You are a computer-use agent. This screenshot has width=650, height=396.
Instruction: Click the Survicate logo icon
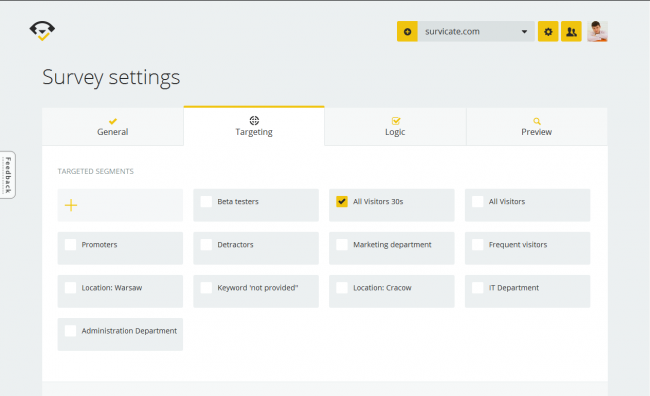[42, 31]
